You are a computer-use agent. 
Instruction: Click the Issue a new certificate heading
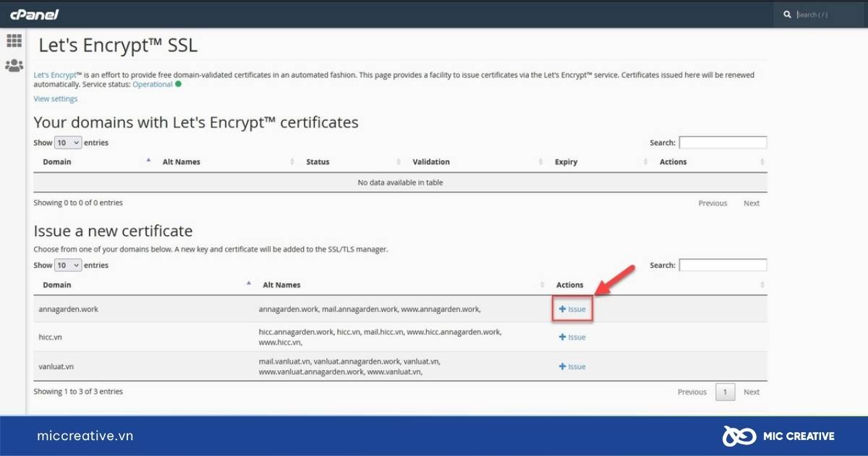pos(113,231)
